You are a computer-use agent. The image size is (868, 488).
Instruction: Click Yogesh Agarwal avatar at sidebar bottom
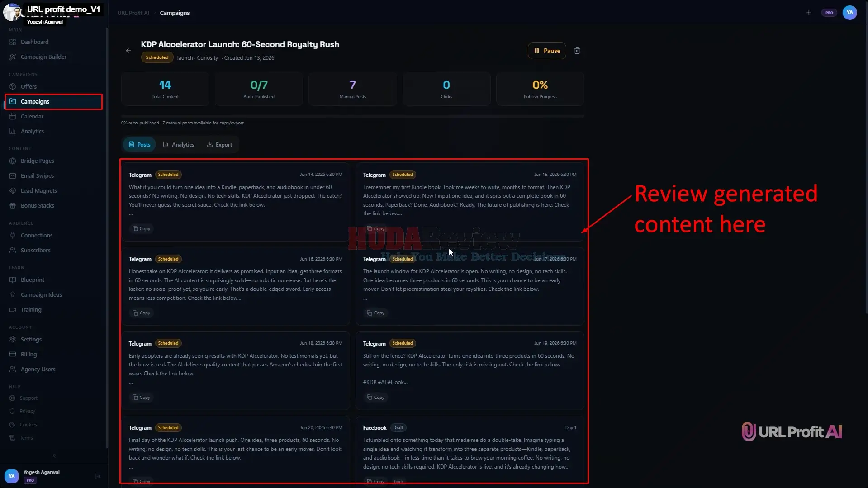[12, 476]
